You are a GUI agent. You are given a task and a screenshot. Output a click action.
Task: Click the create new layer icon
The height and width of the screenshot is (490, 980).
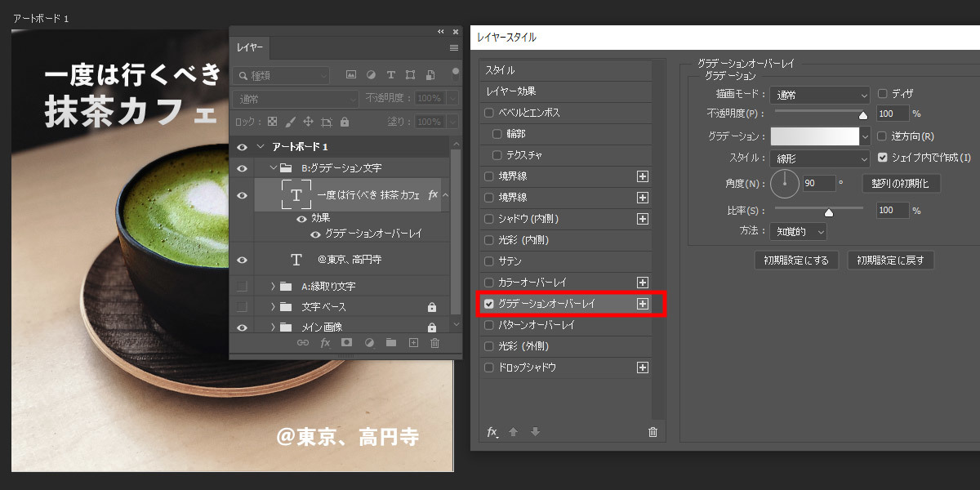tap(412, 343)
